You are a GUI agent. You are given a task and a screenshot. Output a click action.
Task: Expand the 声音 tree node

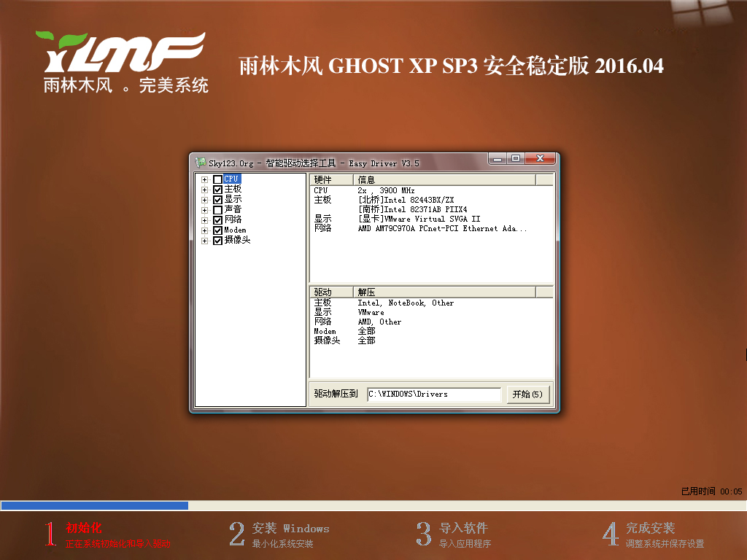(x=204, y=210)
